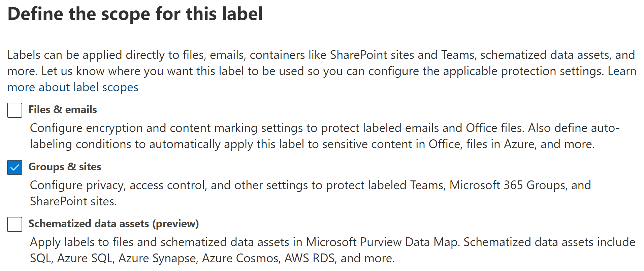The width and height of the screenshot is (644, 271).
Task: Click the Schematized data assets (preview) label
Action: click(114, 224)
